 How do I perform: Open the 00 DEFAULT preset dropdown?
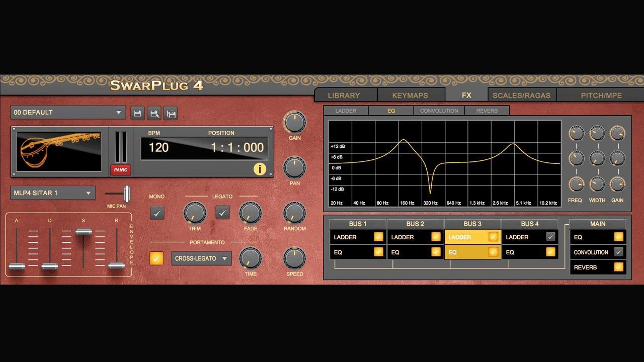68,112
